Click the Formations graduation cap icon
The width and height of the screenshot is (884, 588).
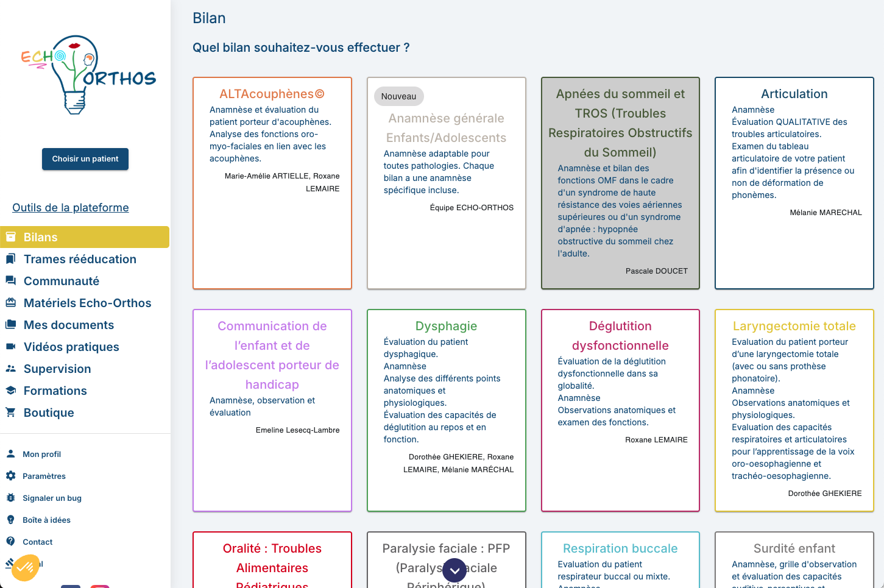coord(11,391)
